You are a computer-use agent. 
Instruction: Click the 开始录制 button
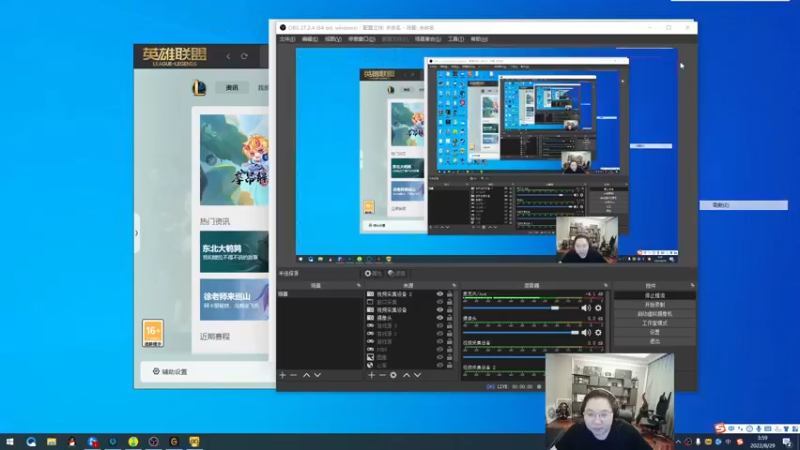pos(655,305)
